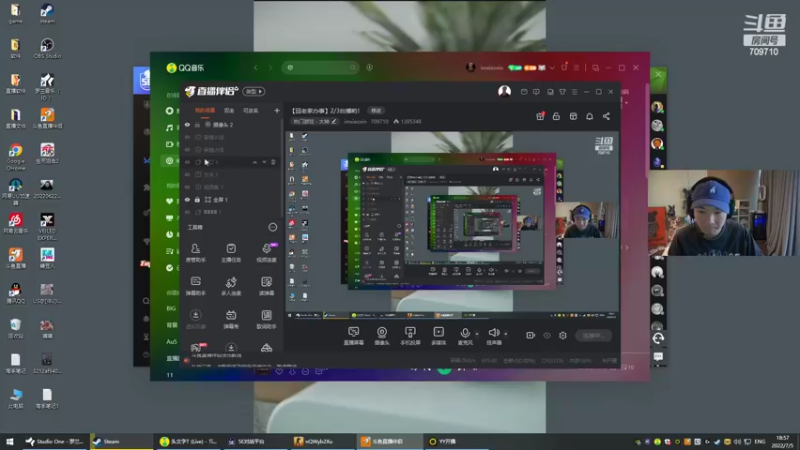The width and height of the screenshot is (800, 450).
Task: Open Google Chrome desktop shortcut
Action: click(x=15, y=157)
